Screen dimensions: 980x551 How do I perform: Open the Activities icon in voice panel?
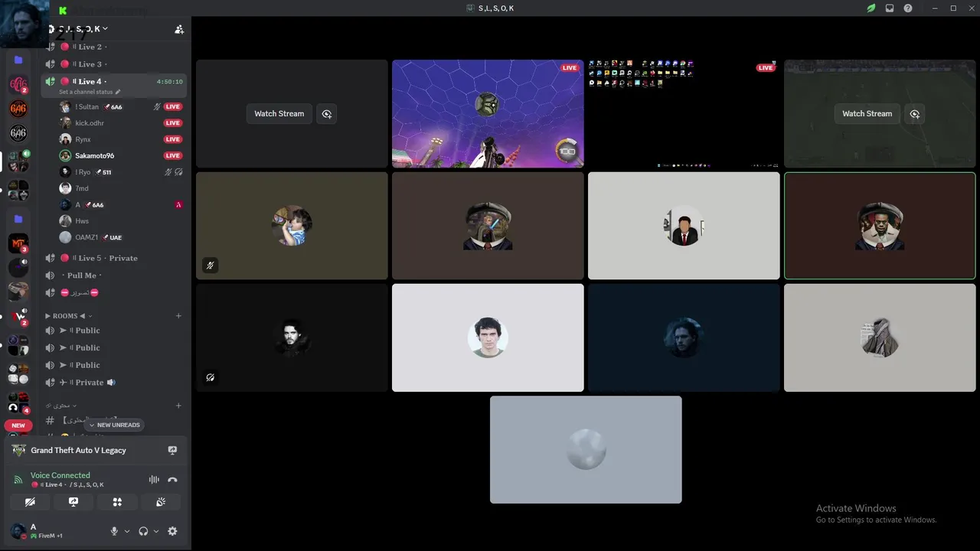117,502
